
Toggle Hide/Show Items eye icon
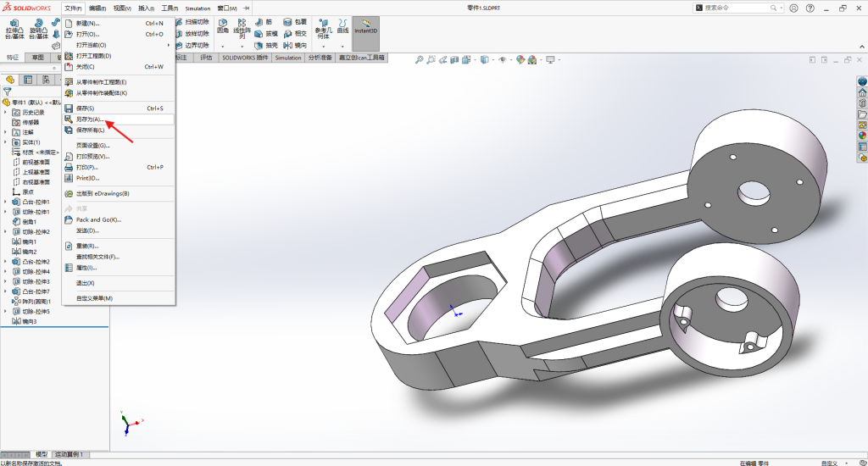503,60
